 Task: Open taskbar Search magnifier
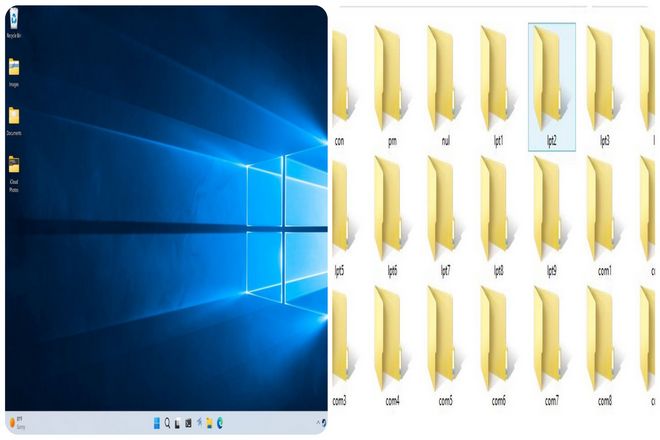[x=167, y=423]
